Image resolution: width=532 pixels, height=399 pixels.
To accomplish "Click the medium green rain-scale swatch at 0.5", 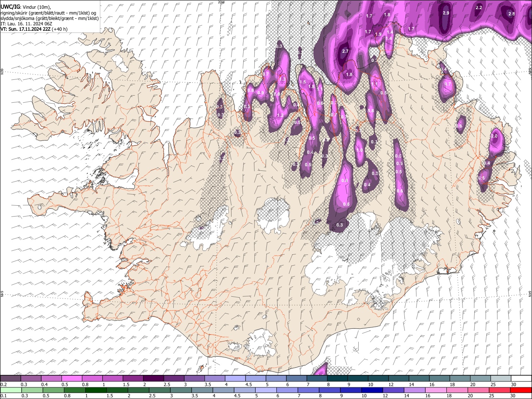I will point(53,390).
